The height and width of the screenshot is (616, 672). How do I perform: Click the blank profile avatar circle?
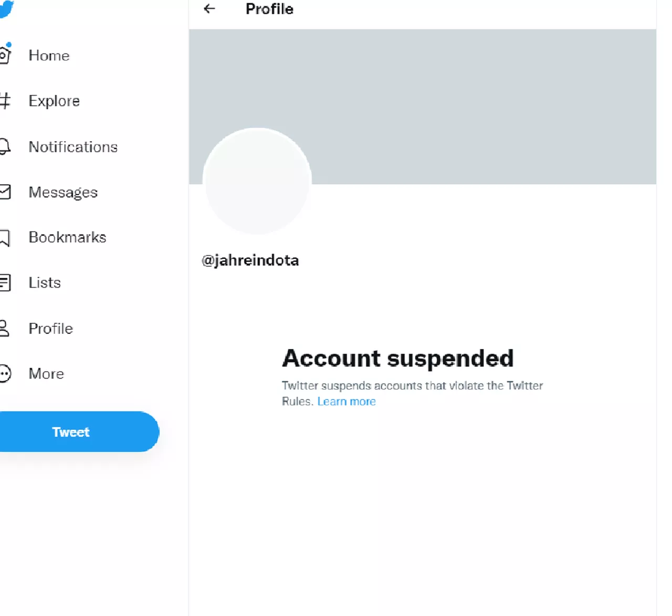coord(257,180)
